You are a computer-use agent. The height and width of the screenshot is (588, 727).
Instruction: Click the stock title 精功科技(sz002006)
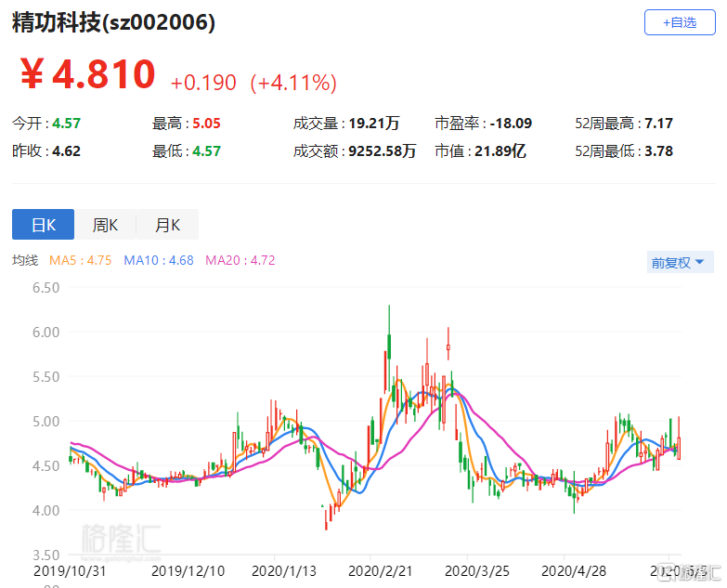coord(113,22)
